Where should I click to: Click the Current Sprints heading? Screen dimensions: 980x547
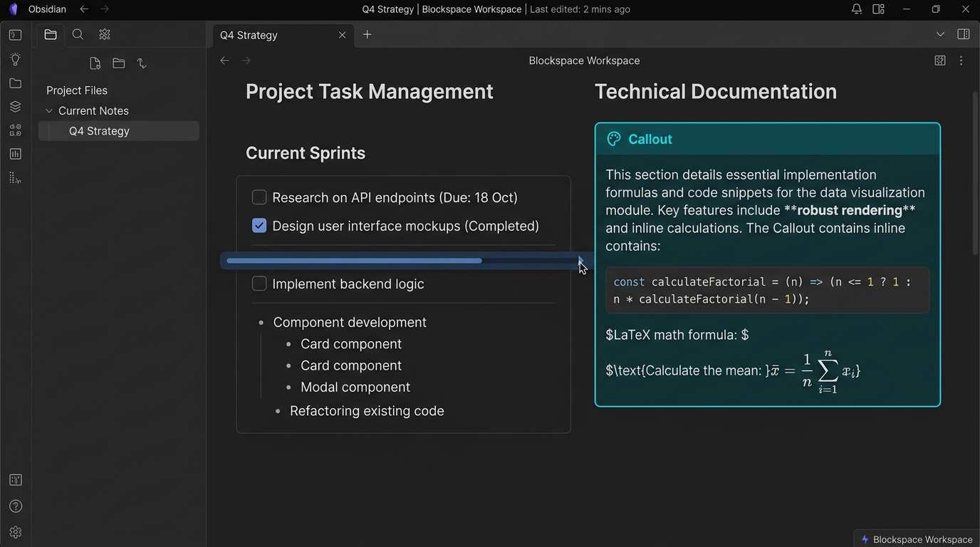tap(306, 153)
